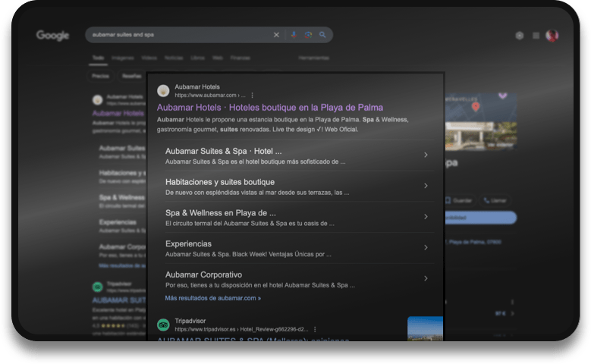The height and width of the screenshot is (364, 591).
Task: Open the 'Aubamar Corporativo' sitelink
Action: 203,275
